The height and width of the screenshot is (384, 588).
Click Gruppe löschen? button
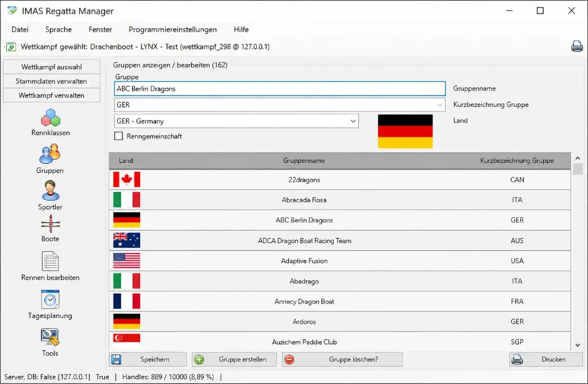tap(342, 359)
